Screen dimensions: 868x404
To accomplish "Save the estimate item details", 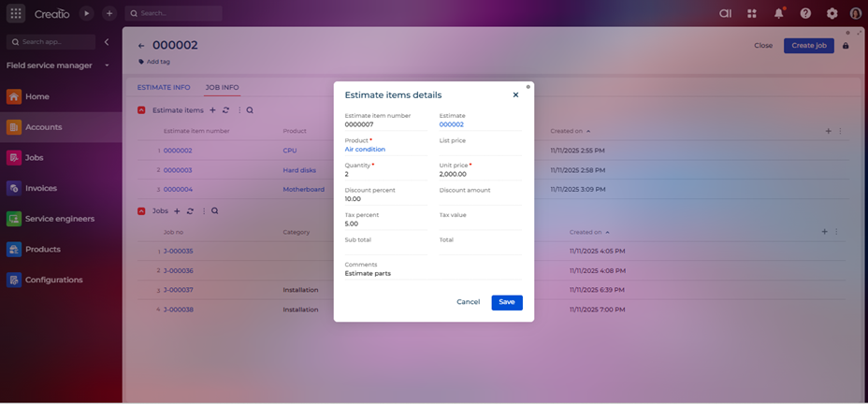I will pos(506,302).
